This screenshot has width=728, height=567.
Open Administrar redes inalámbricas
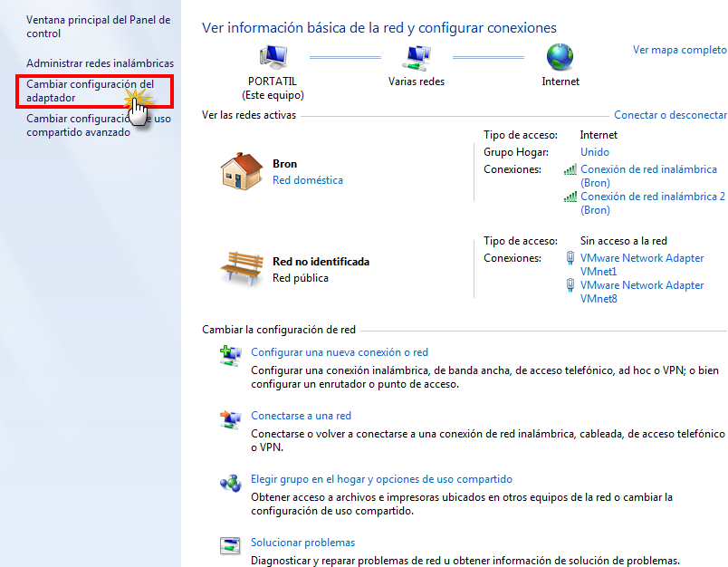(x=100, y=63)
